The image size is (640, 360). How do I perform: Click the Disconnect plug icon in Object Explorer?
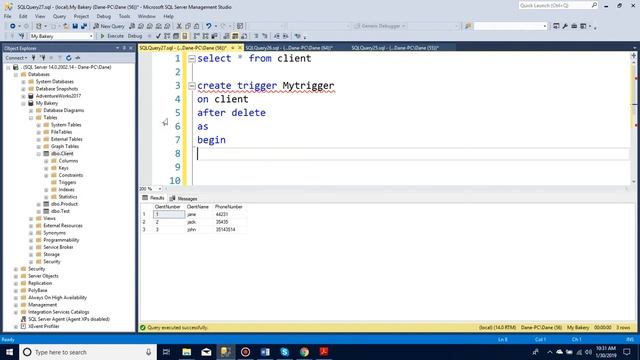(x=42, y=58)
